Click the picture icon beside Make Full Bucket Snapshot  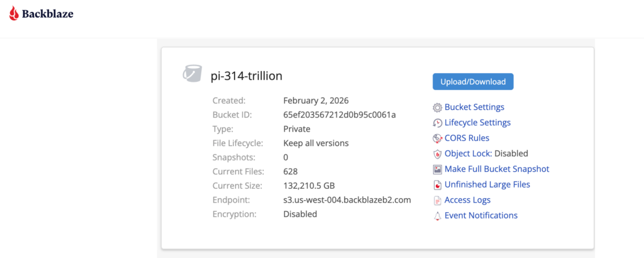438,169
